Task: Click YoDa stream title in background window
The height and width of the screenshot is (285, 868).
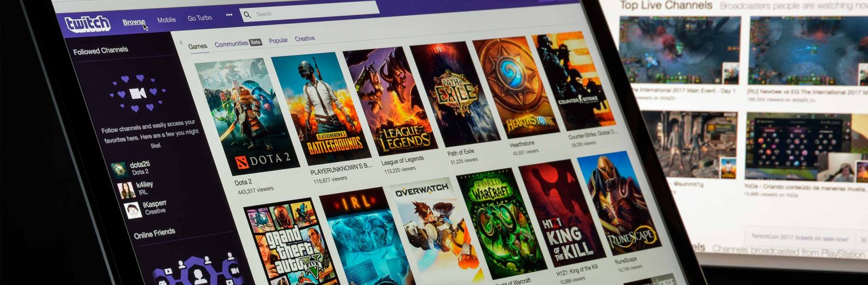Action: pyautogui.click(x=806, y=187)
